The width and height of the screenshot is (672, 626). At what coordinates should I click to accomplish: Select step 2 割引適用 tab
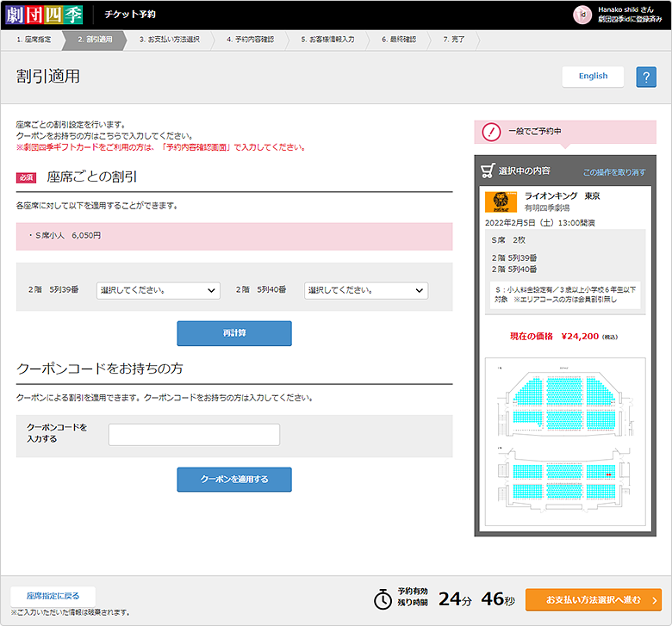coord(95,40)
